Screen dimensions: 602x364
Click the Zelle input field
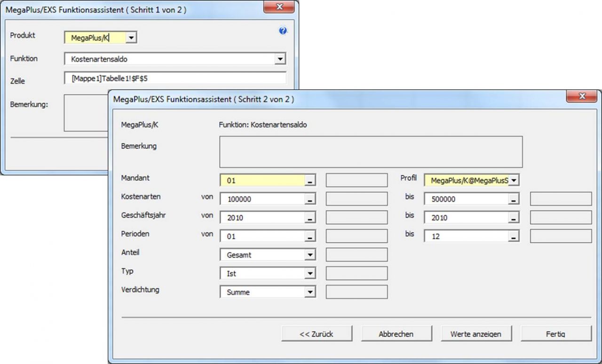tap(175, 79)
